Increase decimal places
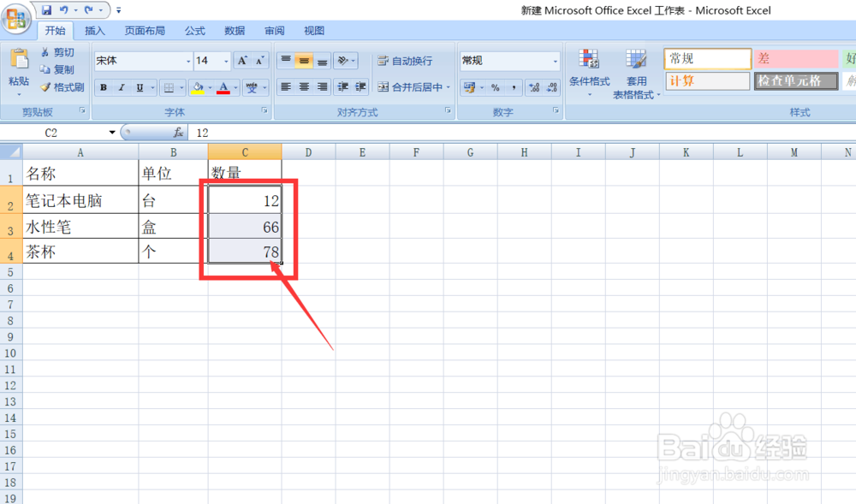856x504 pixels. [x=534, y=87]
